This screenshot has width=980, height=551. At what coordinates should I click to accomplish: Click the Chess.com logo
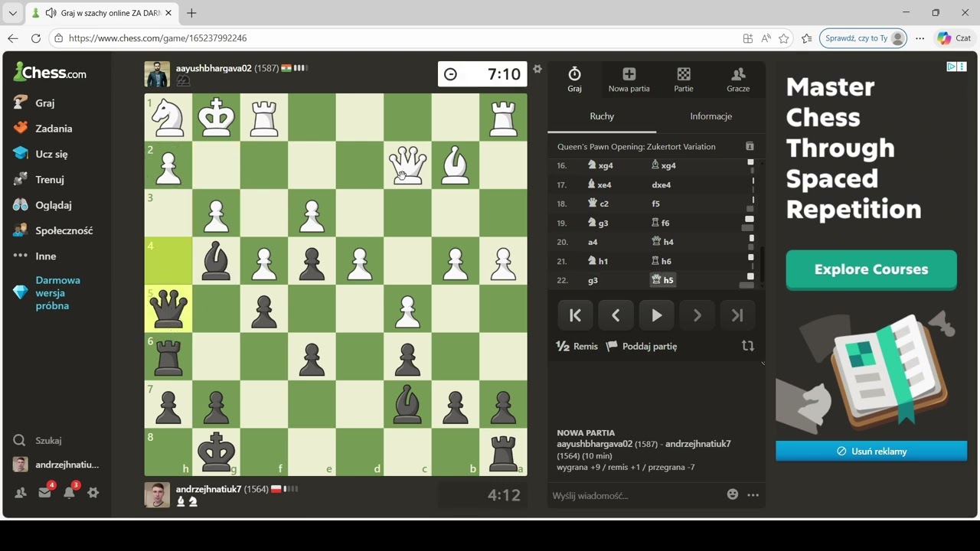tap(50, 73)
